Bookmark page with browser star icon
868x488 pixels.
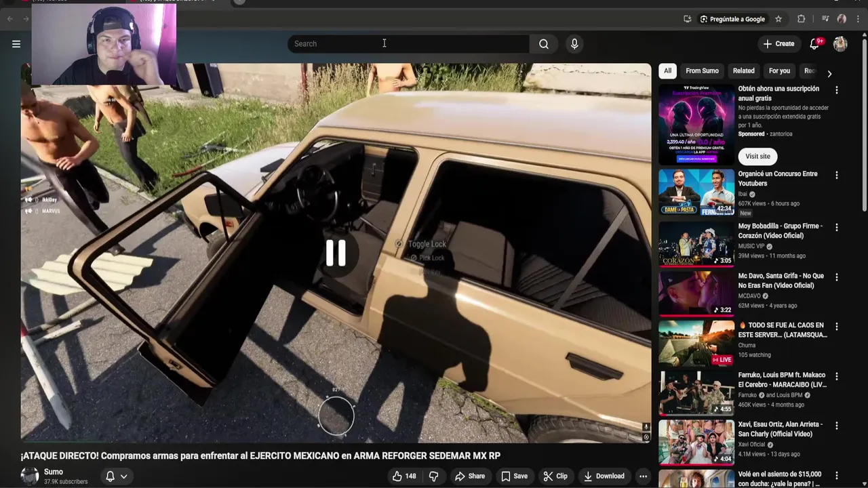(x=778, y=19)
